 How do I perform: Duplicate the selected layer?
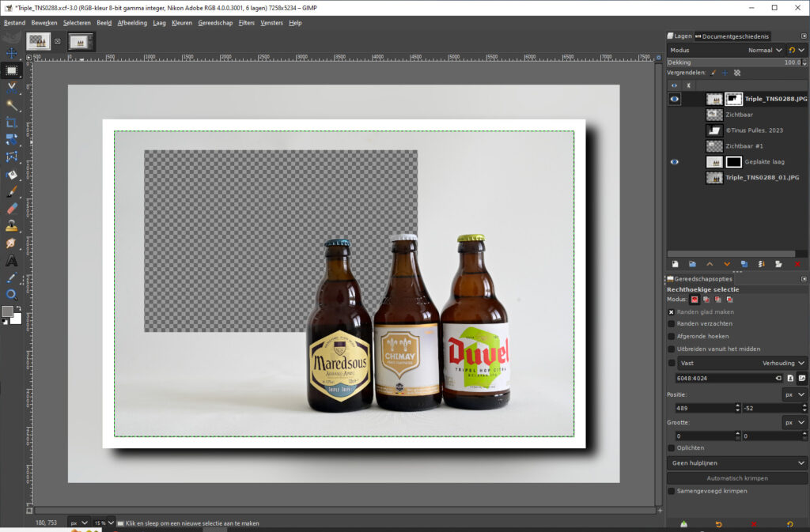744,264
